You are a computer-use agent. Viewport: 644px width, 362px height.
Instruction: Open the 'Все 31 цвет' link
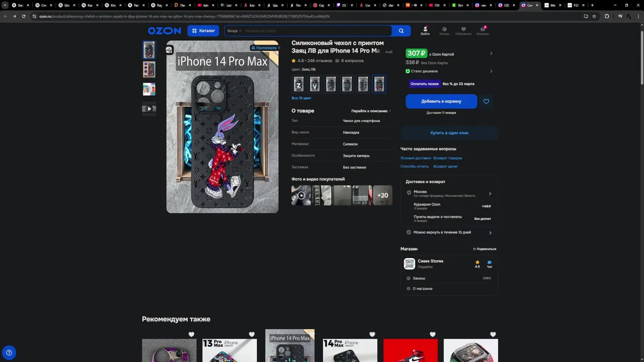(301, 98)
